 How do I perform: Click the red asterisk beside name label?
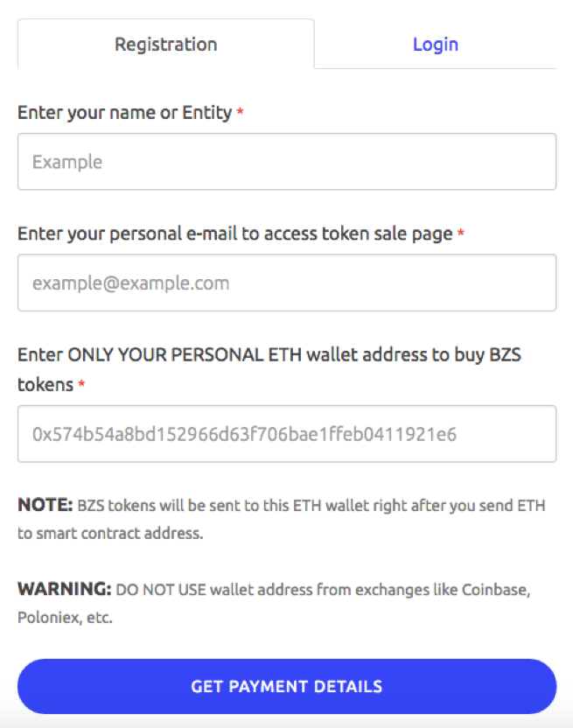[x=240, y=114]
